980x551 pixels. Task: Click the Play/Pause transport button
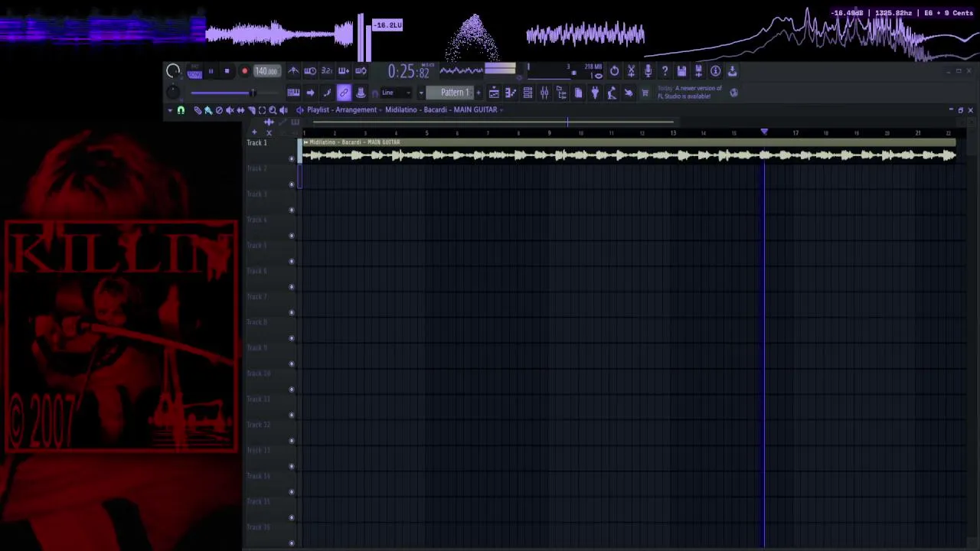pyautogui.click(x=211, y=71)
